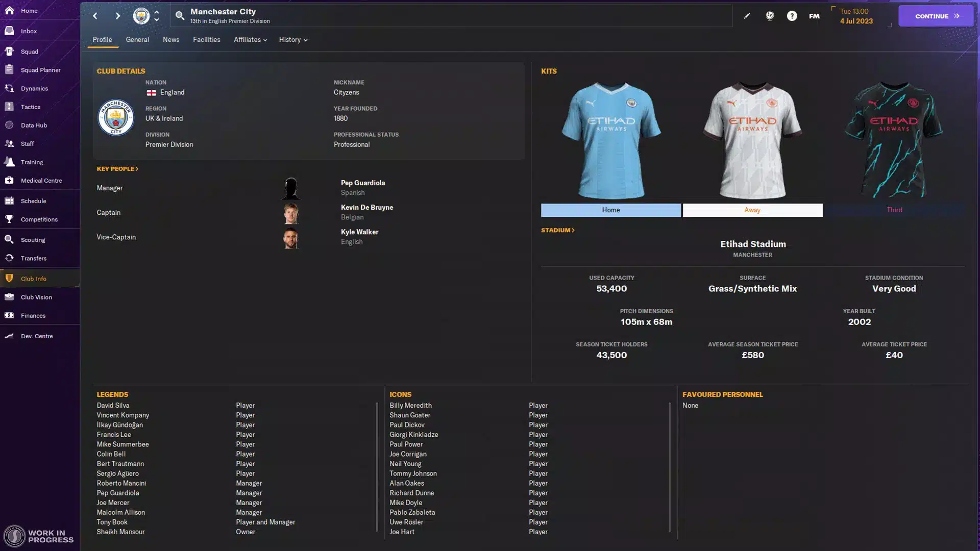Open Tactics from the sidebar
This screenshot has height=551, width=980.
[31, 107]
